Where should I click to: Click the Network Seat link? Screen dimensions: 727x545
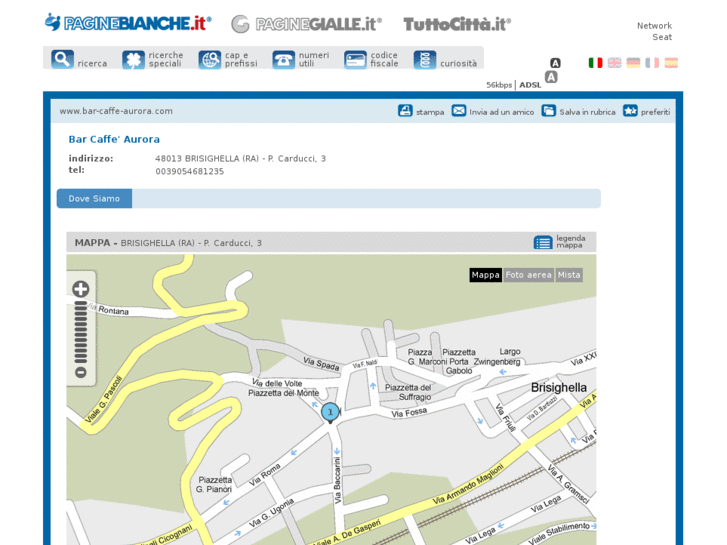coord(654,31)
